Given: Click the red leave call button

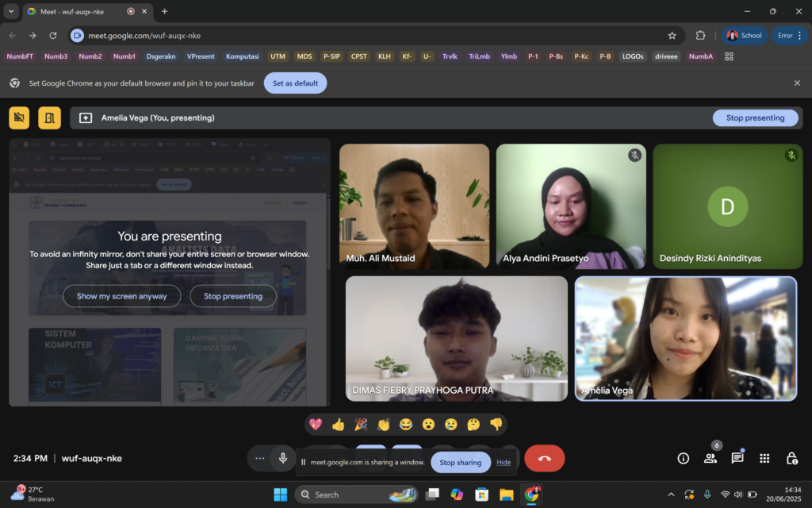Looking at the screenshot, I should coord(544,458).
